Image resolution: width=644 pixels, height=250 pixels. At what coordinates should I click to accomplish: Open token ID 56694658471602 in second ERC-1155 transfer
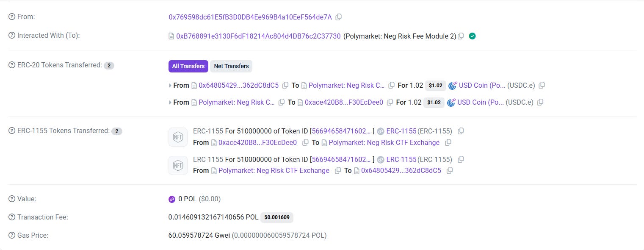pyautogui.click(x=341, y=159)
